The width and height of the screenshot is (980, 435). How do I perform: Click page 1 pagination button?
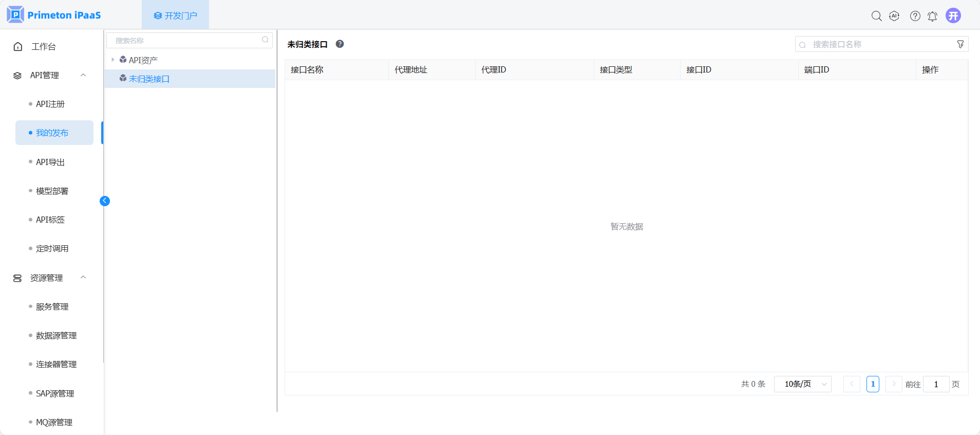[873, 384]
